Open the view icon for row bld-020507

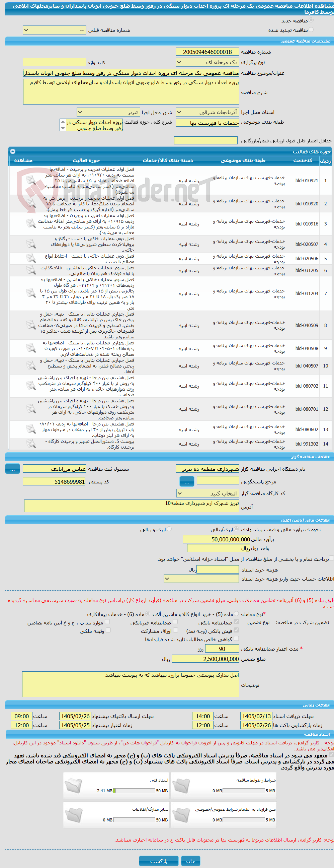click(31, 244)
